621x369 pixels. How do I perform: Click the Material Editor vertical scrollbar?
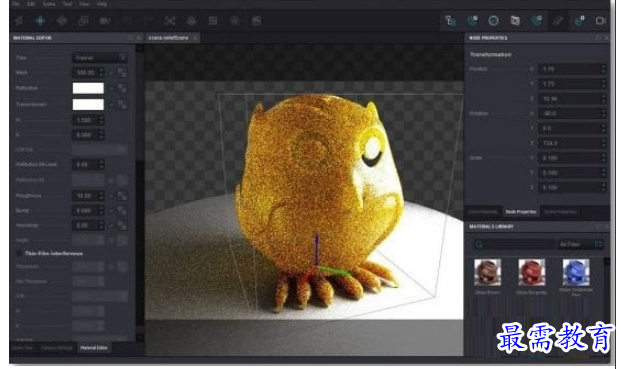click(x=140, y=192)
